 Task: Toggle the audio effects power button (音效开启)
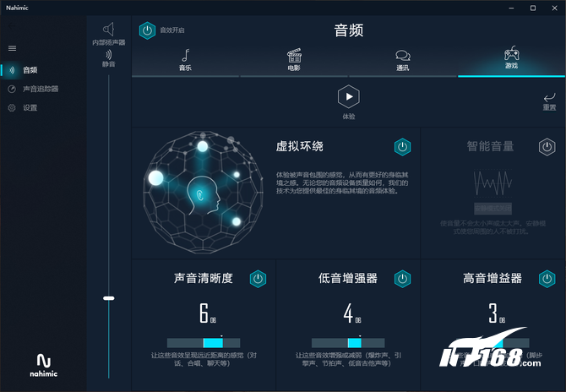pyautogui.click(x=147, y=30)
